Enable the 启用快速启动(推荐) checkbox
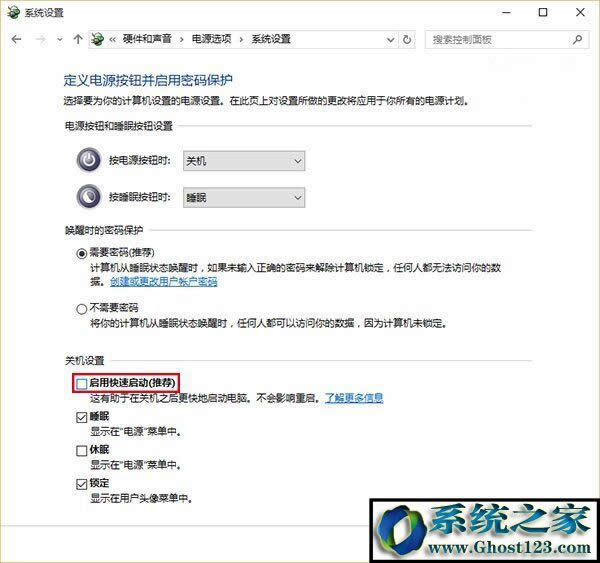 pyautogui.click(x=82, y=383)
